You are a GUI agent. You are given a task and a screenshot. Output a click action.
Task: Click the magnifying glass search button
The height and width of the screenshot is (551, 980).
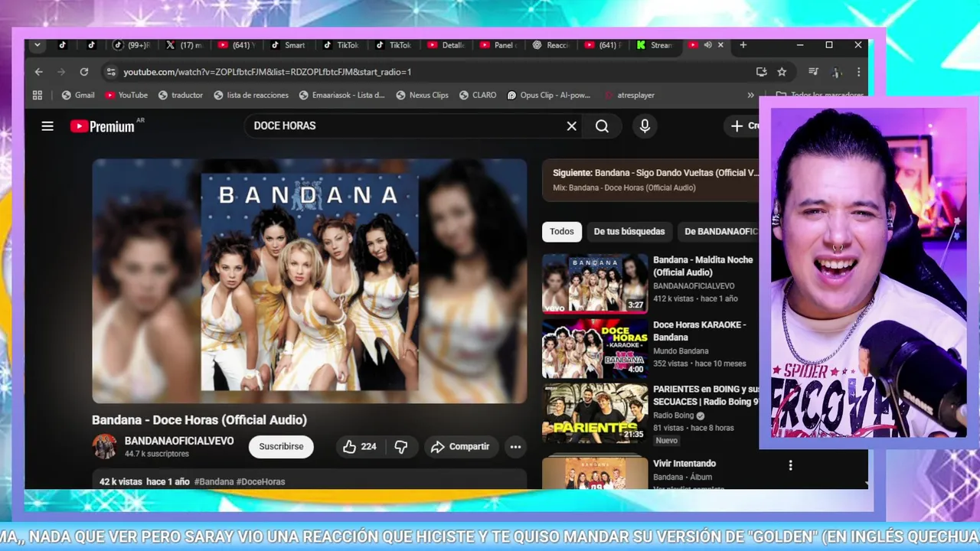(602, 126)
